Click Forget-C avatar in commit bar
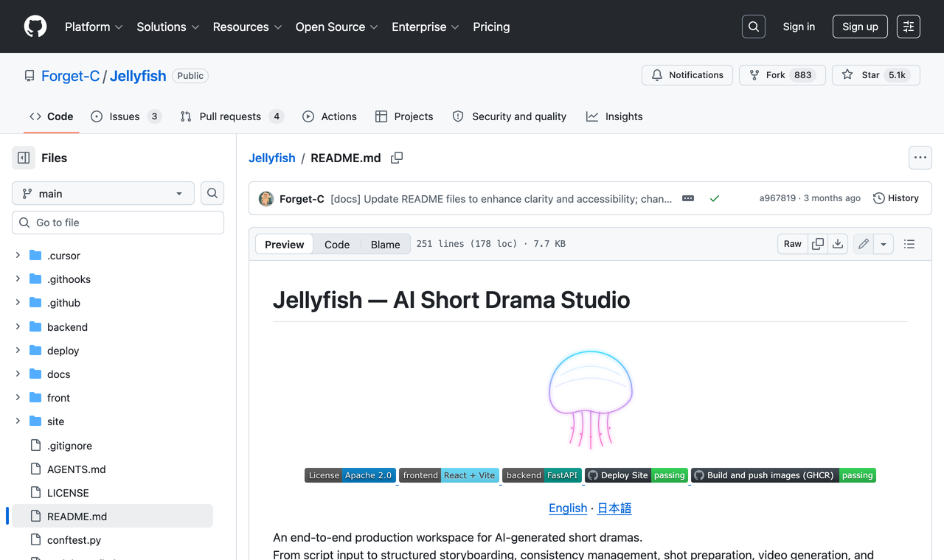The image size is (944, 560). (x=266, y=198)
